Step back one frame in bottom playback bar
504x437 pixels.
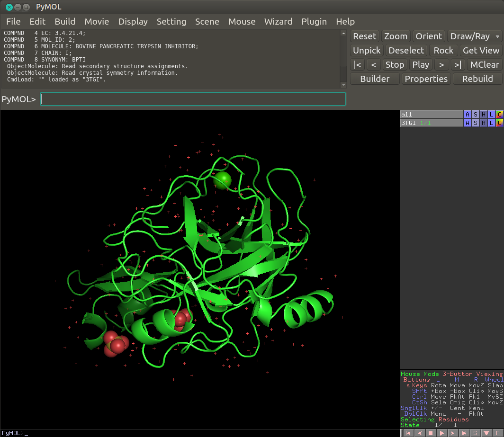pyautogui.click(x=419, y=433)
